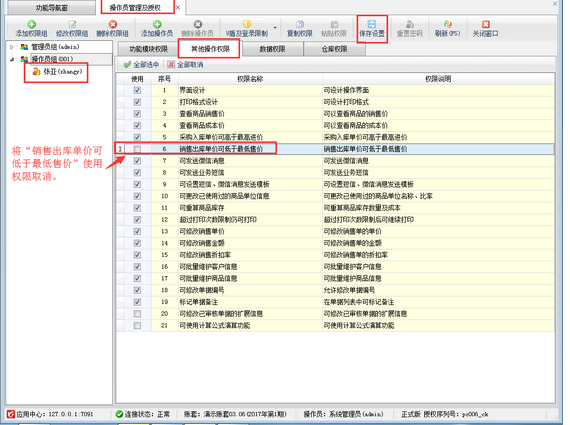Select row 可批量维护客户信息
The width and height of the screenshot is (570, 425).
(x=336, y=267)
